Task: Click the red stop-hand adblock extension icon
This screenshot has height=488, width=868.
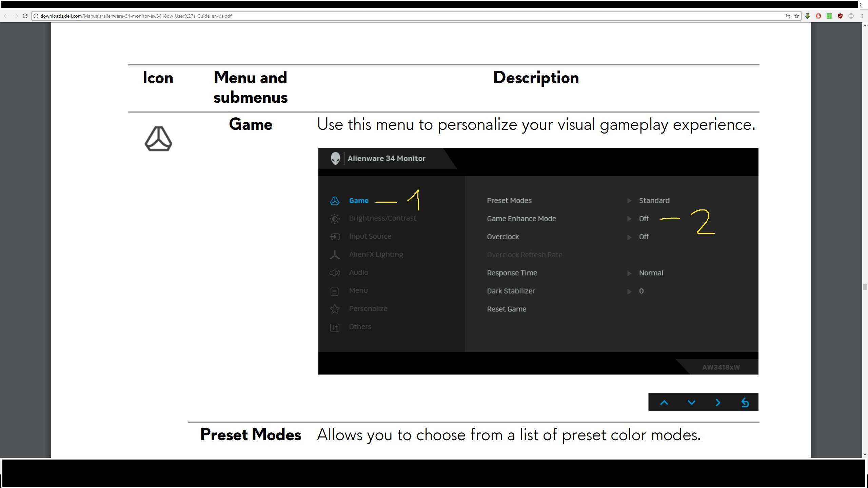Action: coord(818,16)
